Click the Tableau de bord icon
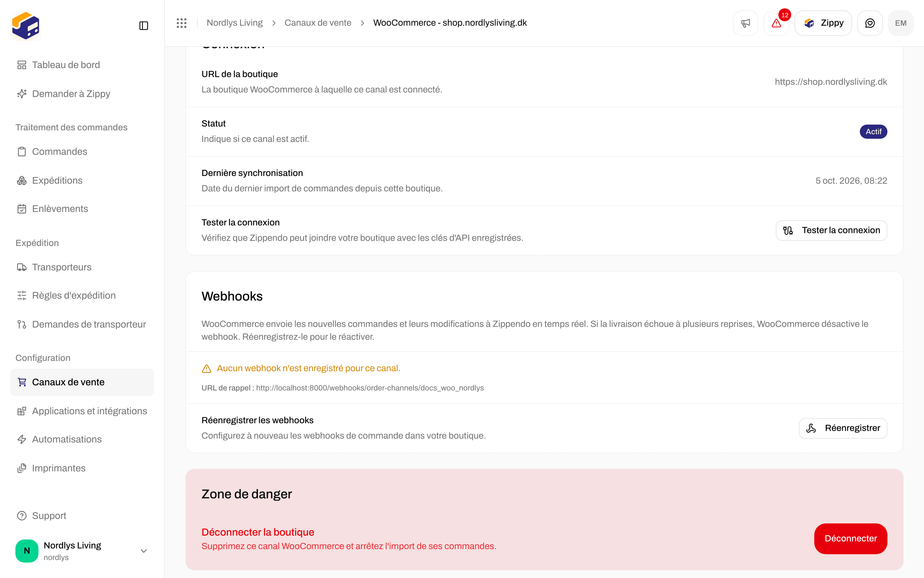 (22, 65)
